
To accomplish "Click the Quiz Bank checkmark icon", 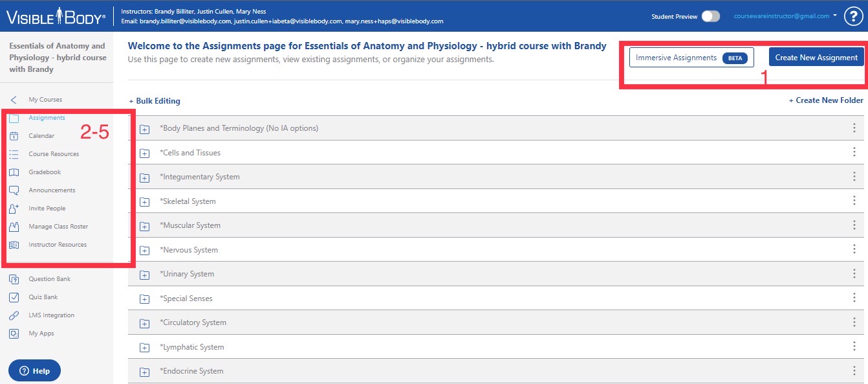I will [x=14, y=297].
